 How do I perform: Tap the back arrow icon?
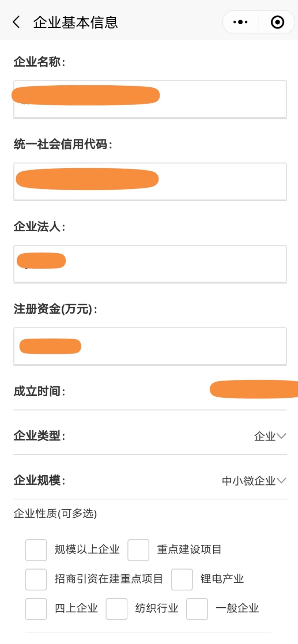click(16, 22)
